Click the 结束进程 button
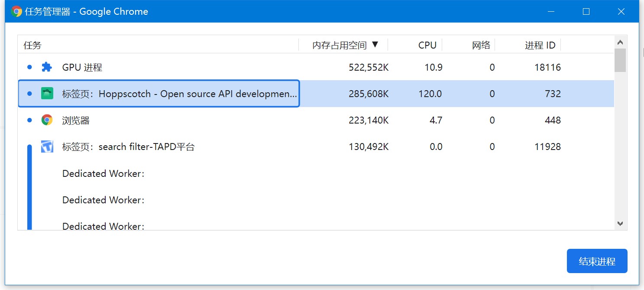Screen dimensions: 644x290 (597, 261)
